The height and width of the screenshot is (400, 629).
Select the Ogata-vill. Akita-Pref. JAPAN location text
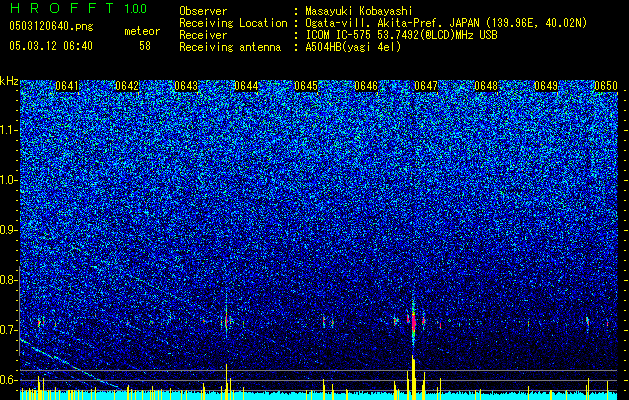(446, 23)
